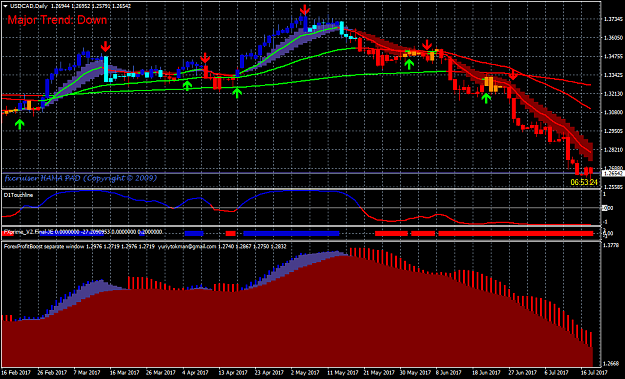Viewport: 625px width, 379px height.
Task: Click the '4 Apr 2017' date label
Action: click(x=196, y=373)
